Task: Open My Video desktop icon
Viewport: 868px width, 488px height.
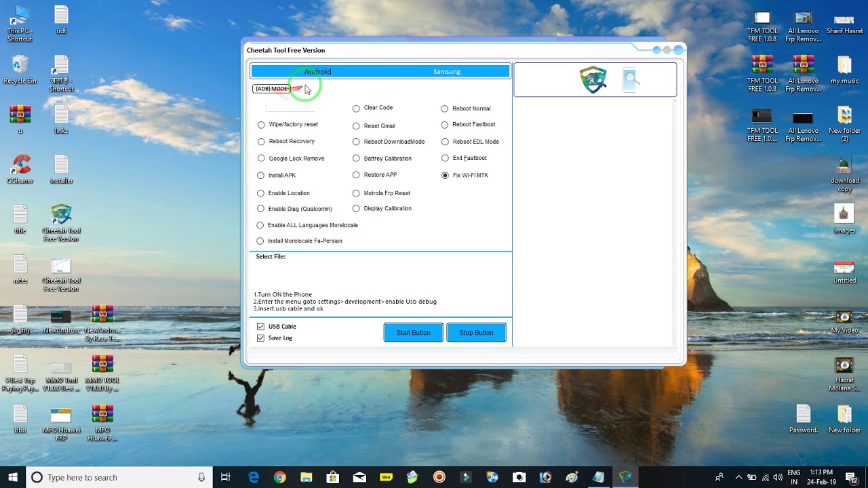Action: [844, 320]
